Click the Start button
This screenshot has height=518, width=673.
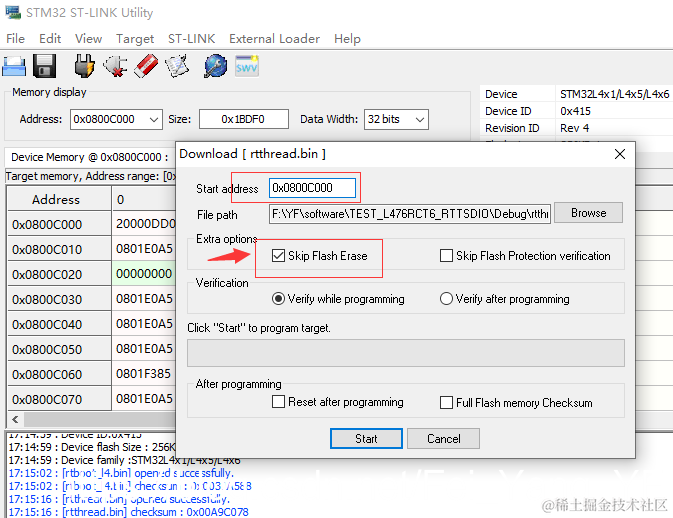[x=366, y=439]
